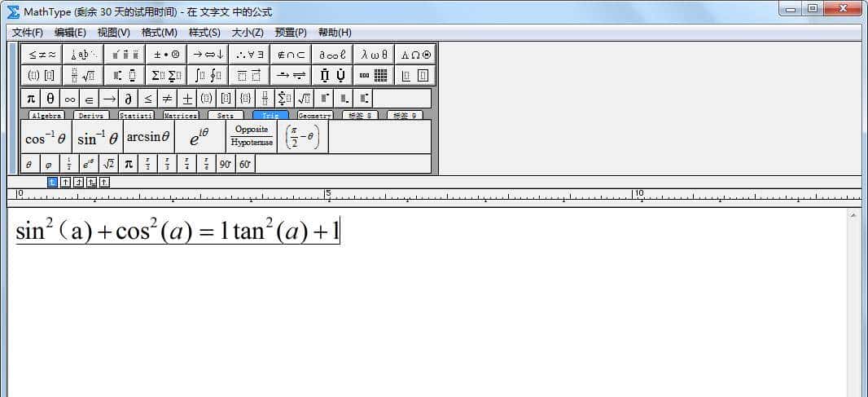The image size is (868, 397).
Task: Click the infinity symbol button
Action: click(70, 99)
